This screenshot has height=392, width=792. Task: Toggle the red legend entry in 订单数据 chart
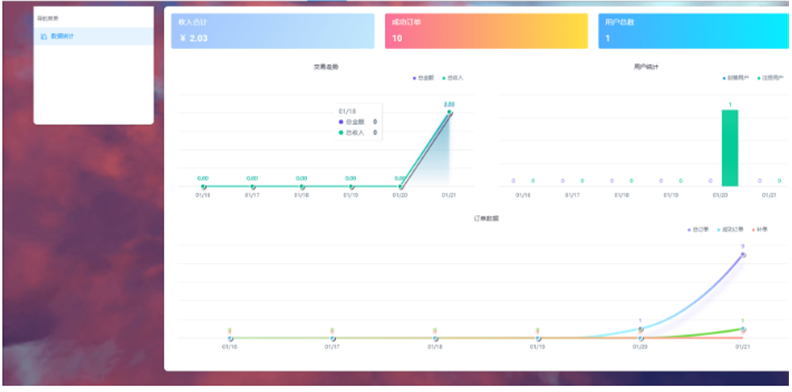coord(760,229)
